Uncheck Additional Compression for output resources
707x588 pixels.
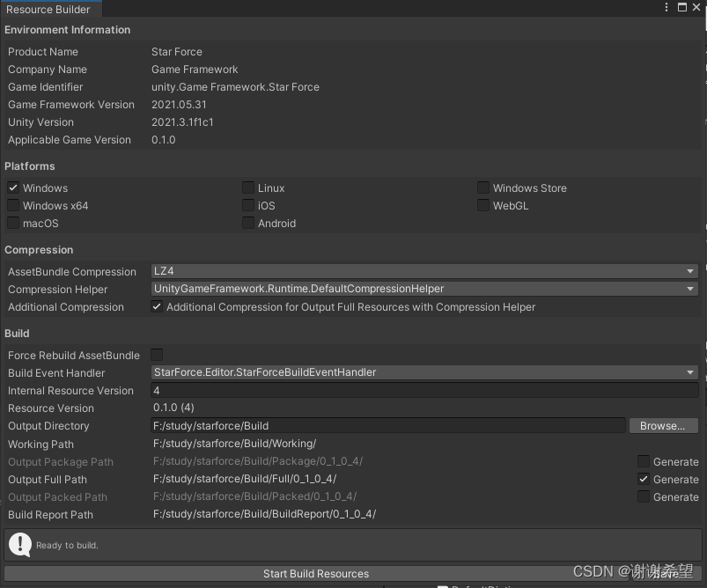[x=157, y=306]
